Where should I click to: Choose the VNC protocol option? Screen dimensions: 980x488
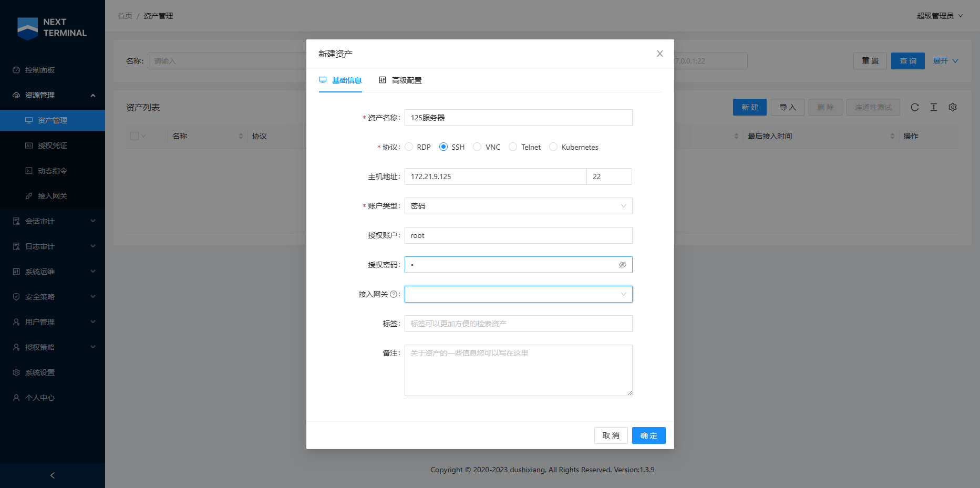(x=478, y=147)
